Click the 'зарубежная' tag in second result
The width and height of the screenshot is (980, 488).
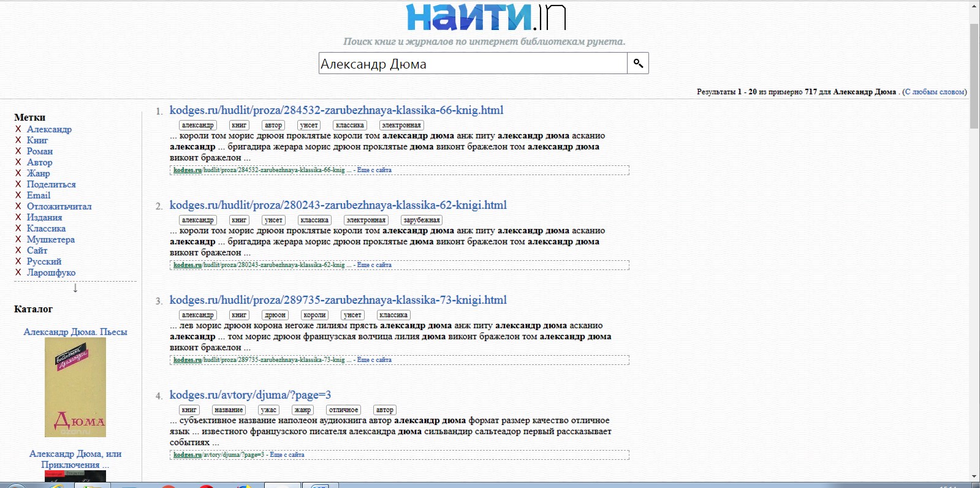click(421, 220)
